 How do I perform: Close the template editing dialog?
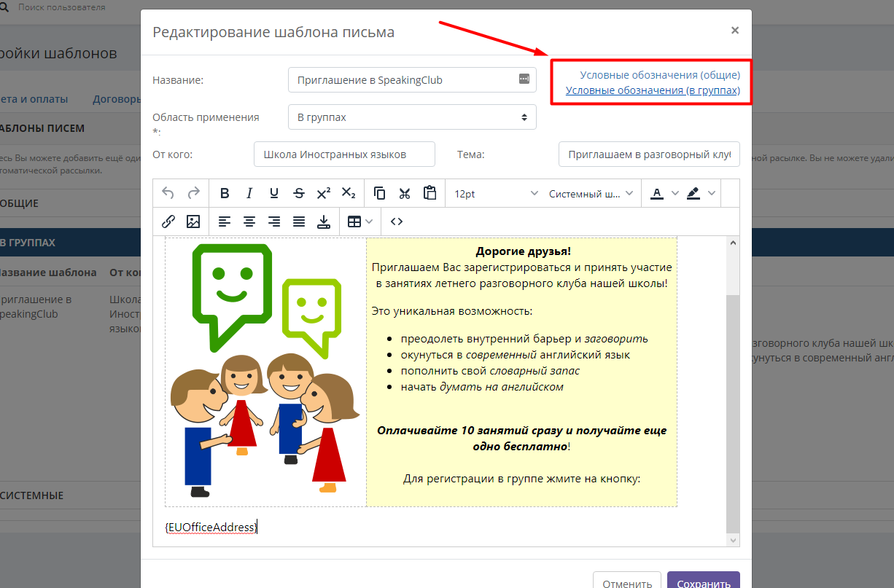tap(735, 31)
